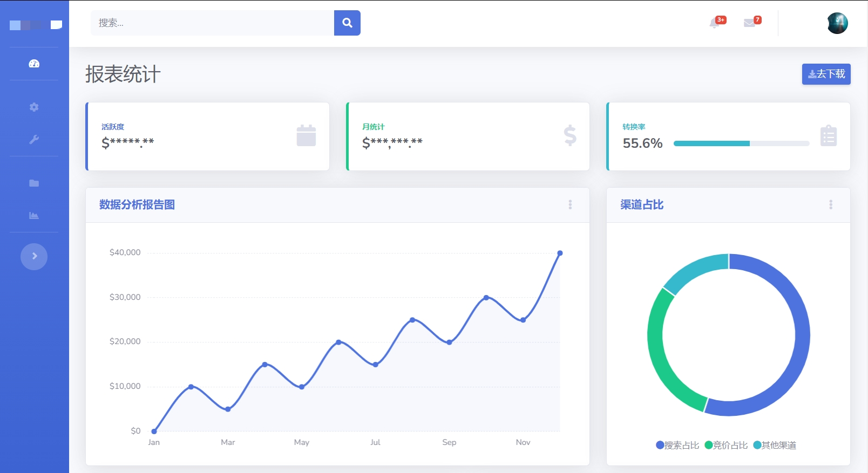
Task: Toggle 搜索占比 legend item
Action: 677,445
